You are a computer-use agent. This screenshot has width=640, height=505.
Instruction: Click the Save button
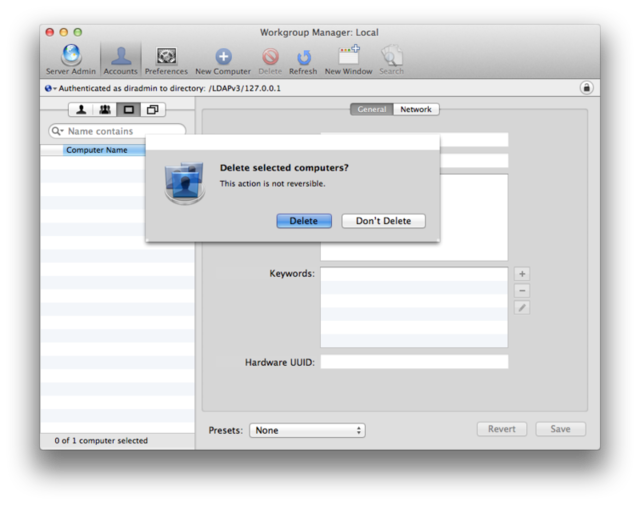pyautogui.click(x=560, y=429)
